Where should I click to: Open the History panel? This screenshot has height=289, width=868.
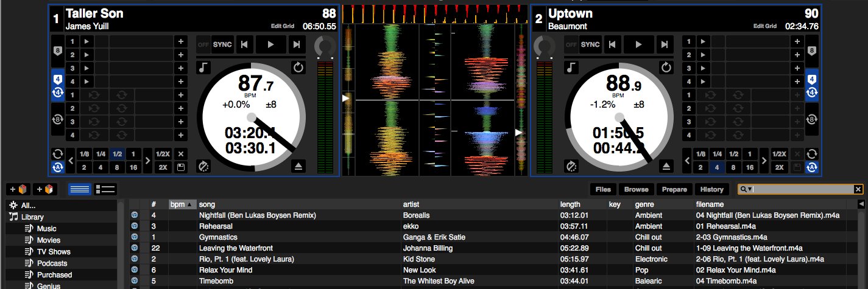coord(712,189)
